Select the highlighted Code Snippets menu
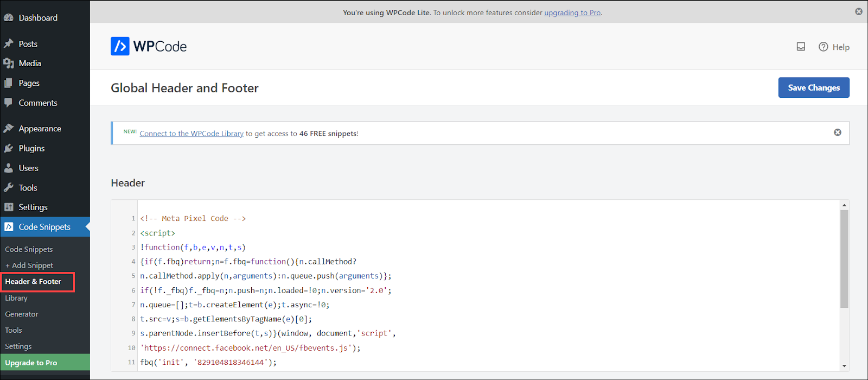This screenshot has width=868, height=380. (x=45, y=227)
